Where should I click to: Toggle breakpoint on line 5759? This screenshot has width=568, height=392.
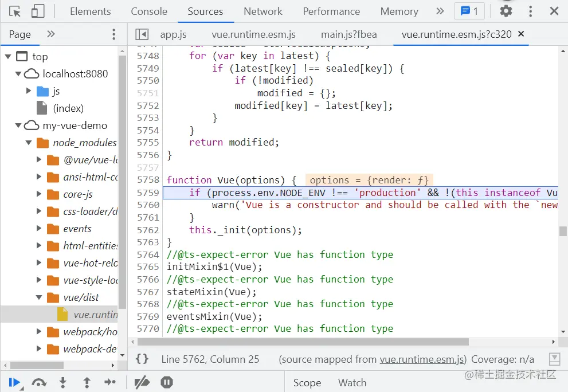pos(148,193)
